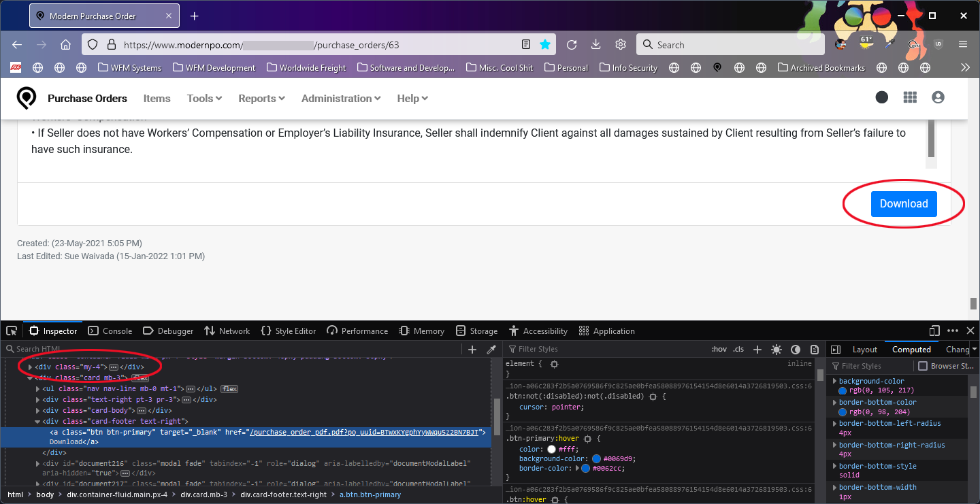Expand the div with class my-4 in Inspector

(30, 366)
